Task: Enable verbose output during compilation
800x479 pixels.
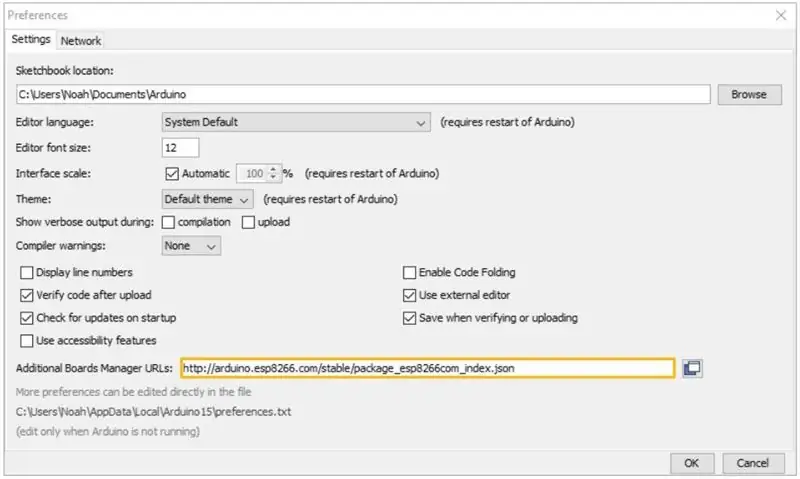Action: [x=168, y=222]
